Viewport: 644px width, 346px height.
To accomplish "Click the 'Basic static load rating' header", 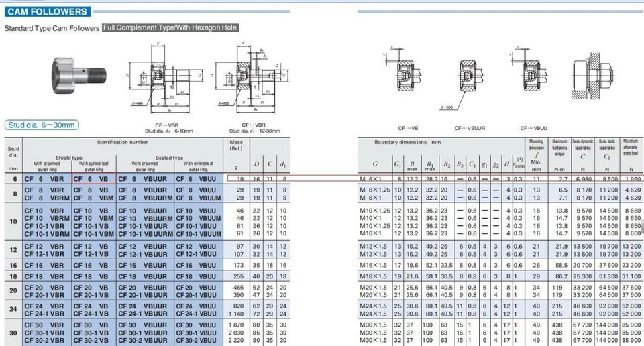I will (607, 144).
